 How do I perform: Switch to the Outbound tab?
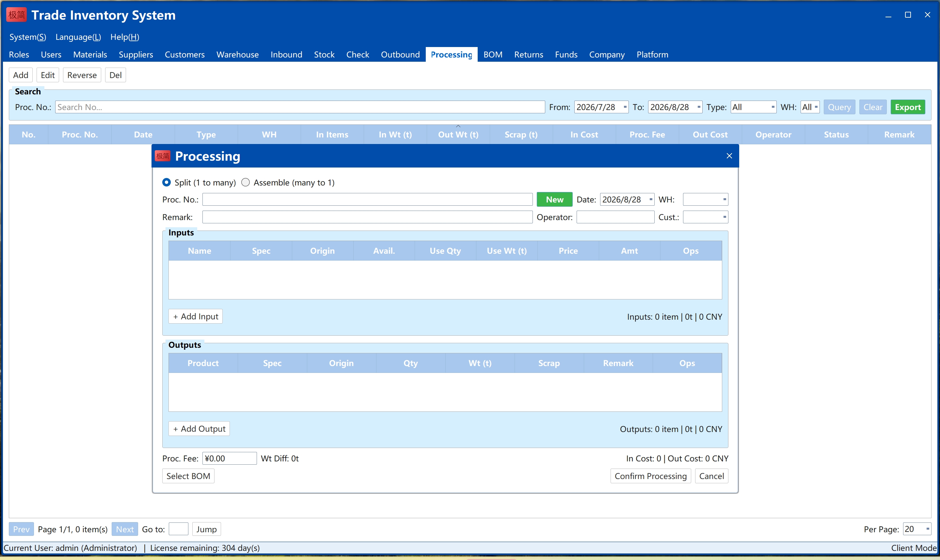point(400,54)
